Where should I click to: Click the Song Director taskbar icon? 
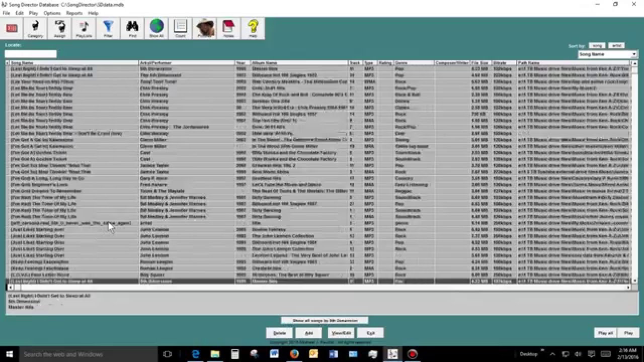pyautogui.click(x=392, y=354)
